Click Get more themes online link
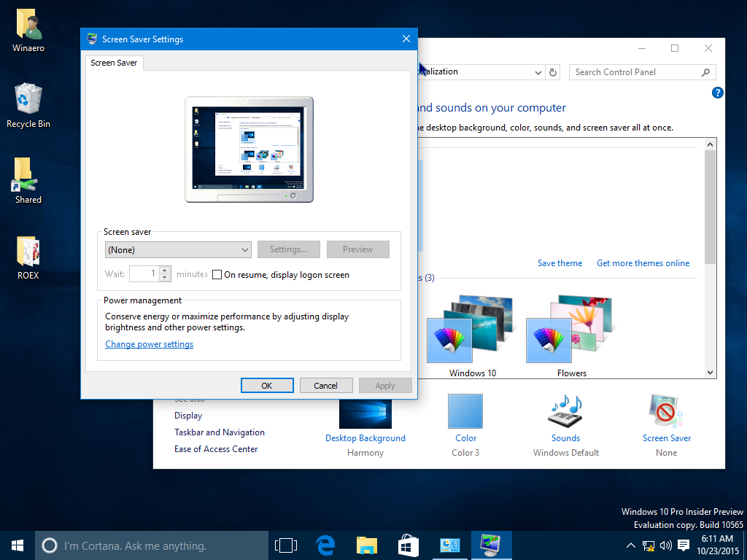Viewport: 747px width, 560px height. pos(643,263)
